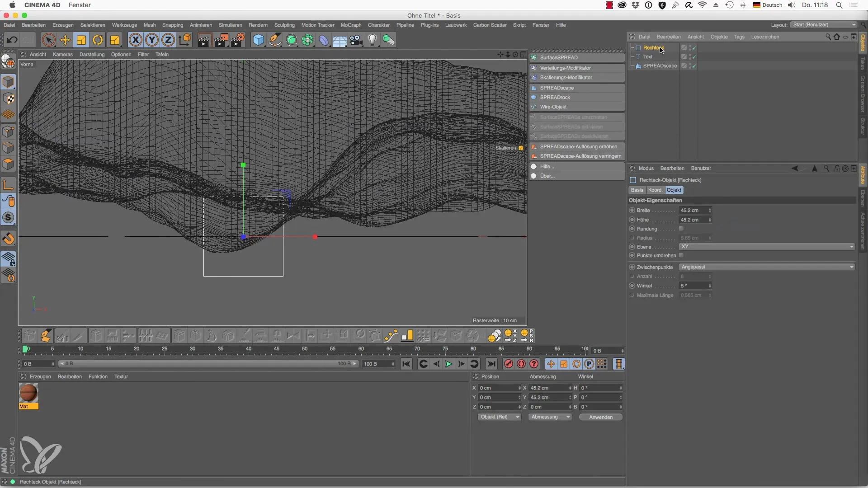Switch to Koord. tab
This screenshot has width=868, height=488.
point(655,190)
